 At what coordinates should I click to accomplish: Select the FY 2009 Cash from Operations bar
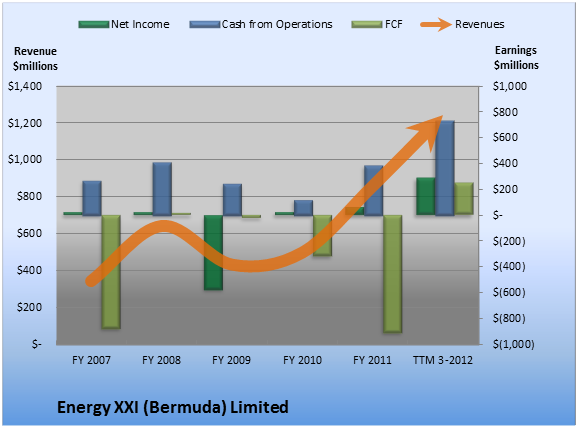[x=233, y=200]
